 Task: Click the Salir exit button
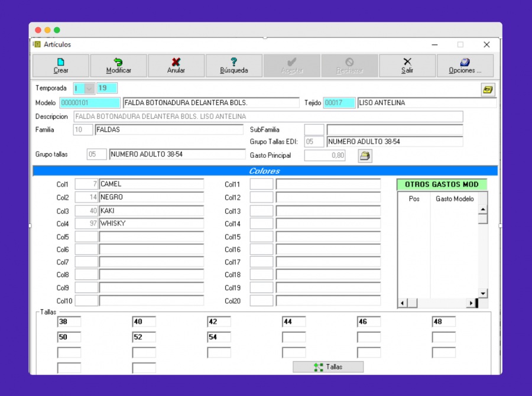(x=407, y=66)
